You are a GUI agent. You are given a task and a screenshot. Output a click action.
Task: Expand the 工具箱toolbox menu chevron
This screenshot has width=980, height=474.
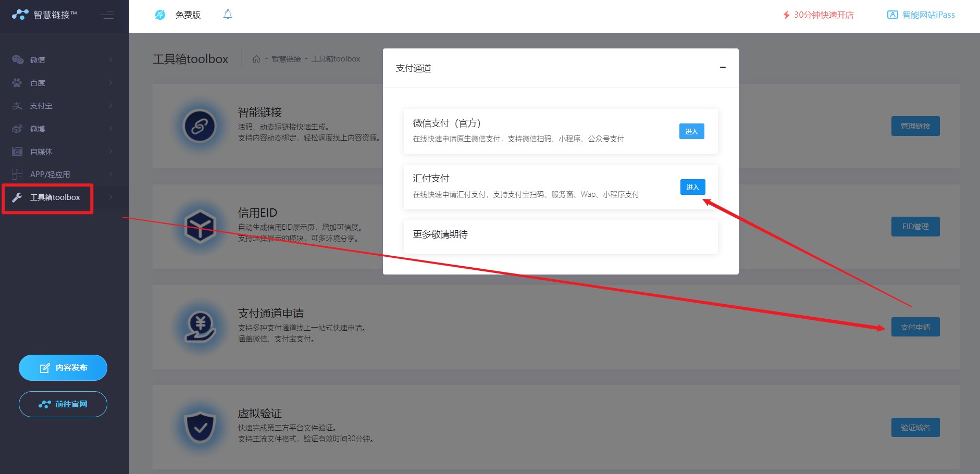(111, 197)
